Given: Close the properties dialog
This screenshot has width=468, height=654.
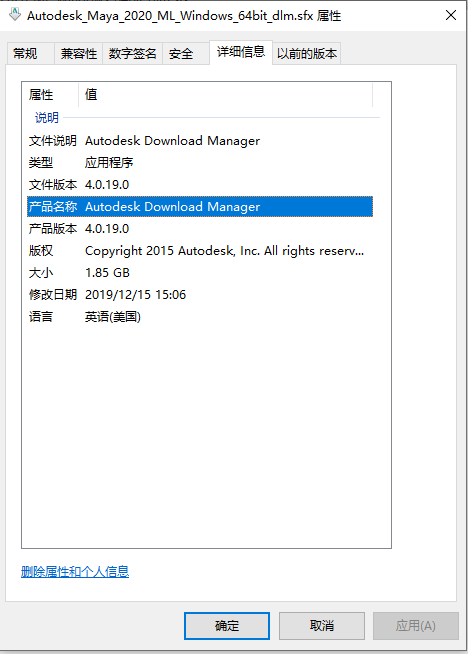Looking at the screenshot, I should click(451, 15).
